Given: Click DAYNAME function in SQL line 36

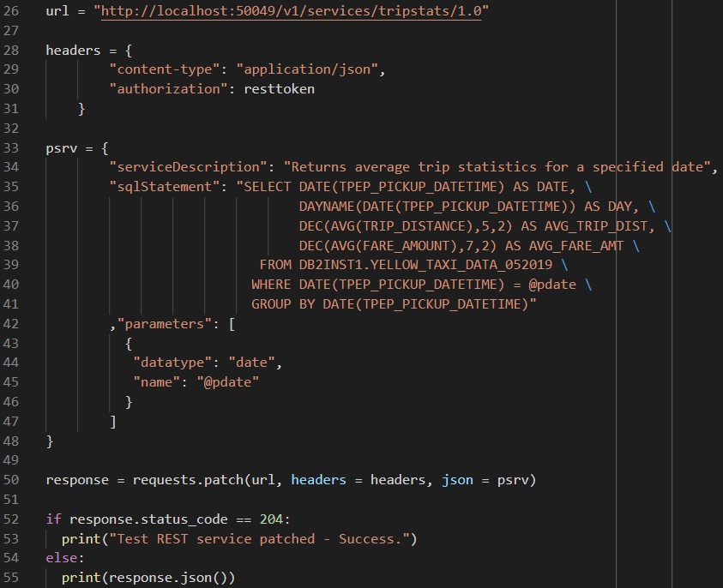Looking at the screenshot, I should pyautogui.click(x=327, y=207).
